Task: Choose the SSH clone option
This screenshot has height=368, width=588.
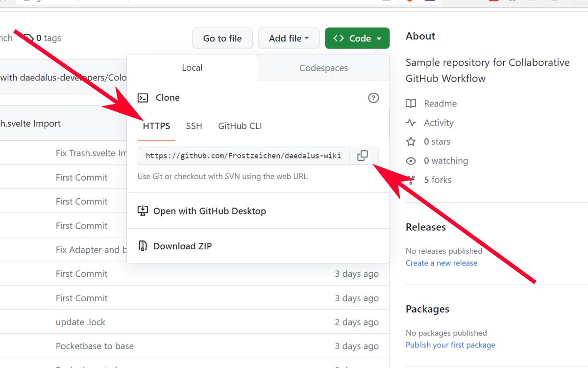Action: click(194, 126)
